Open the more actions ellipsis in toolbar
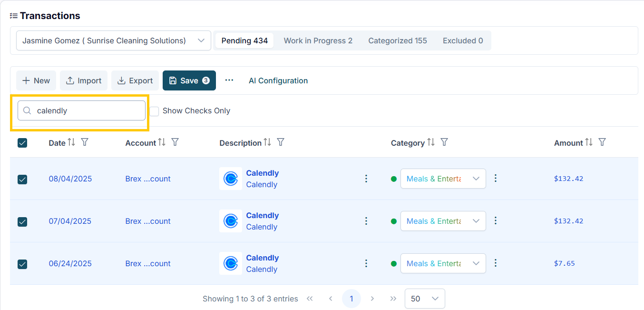 pyautogui.click(x=229, y=80)
